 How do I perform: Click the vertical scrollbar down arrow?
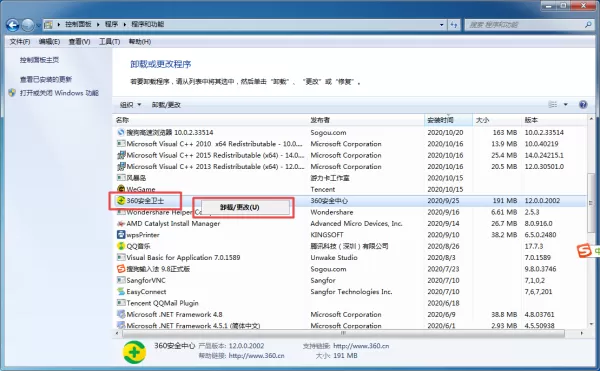[x=591, y=325]
